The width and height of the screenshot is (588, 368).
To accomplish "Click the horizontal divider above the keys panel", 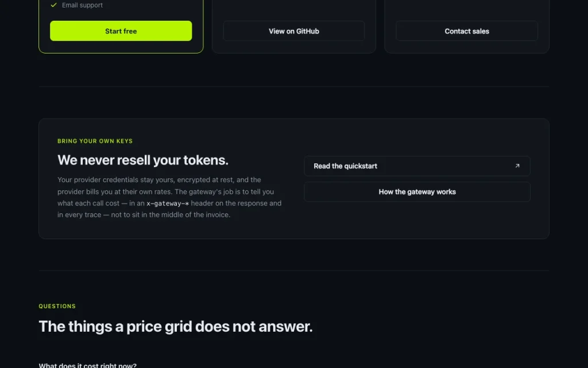I will pos(293,87).
